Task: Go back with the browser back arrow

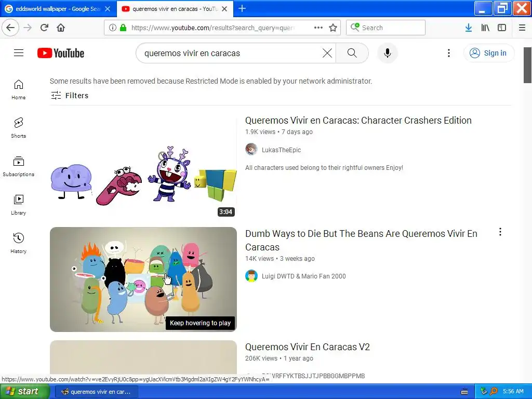Action: (10, 28)
